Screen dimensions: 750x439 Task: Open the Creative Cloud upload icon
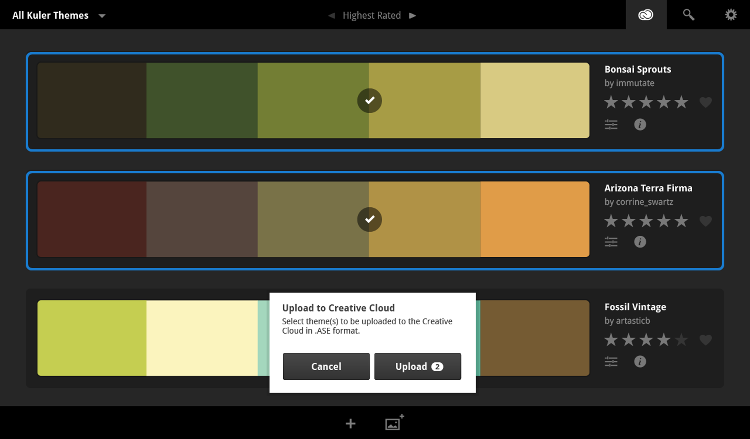coord(646,15)
